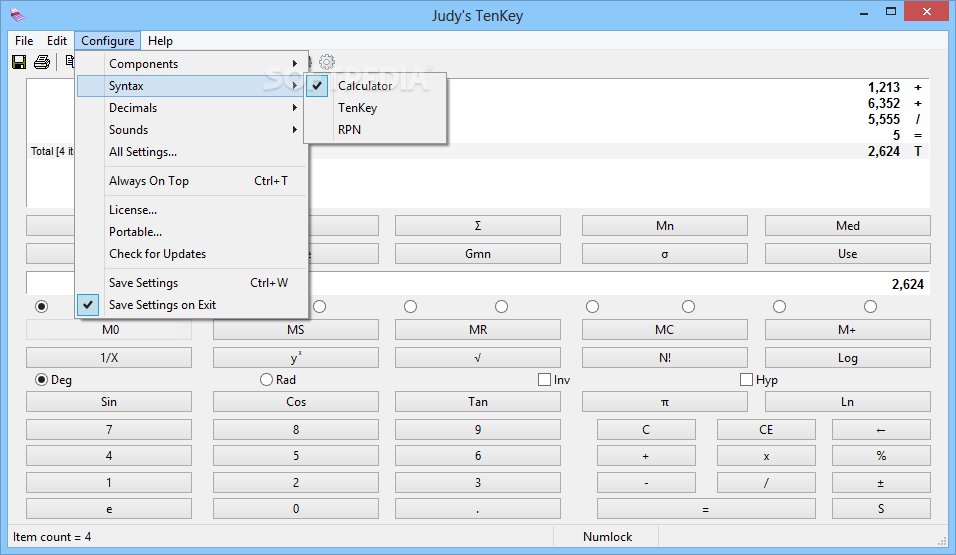Open All Settings... dialog
The height and width of the screenshot is (555, 956).
coord(191,152)
